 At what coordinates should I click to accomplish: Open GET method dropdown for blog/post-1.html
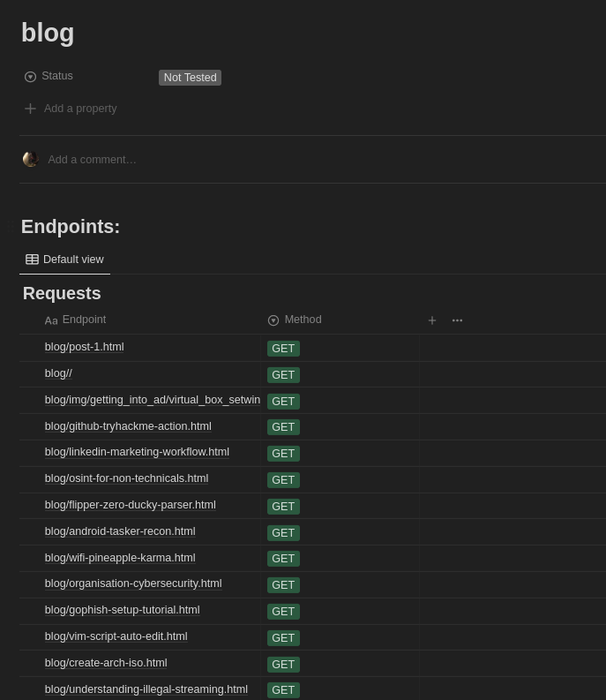(283, 349)
